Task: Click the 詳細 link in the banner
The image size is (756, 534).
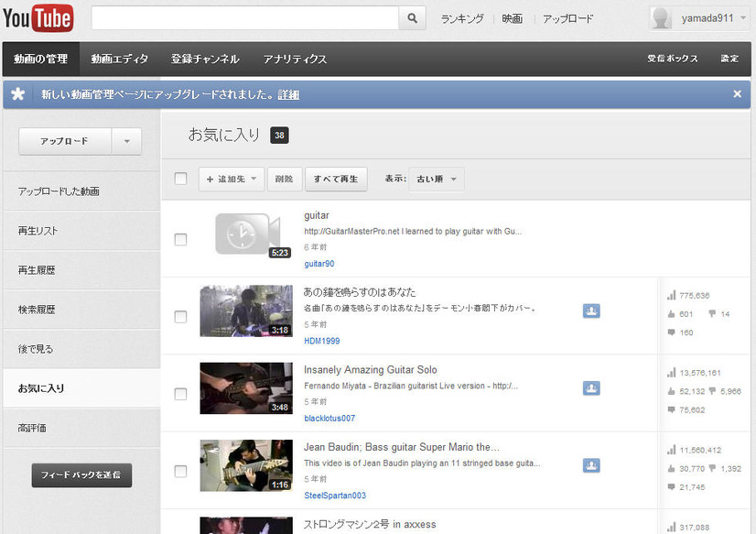Action: click(x=288, y=94)
